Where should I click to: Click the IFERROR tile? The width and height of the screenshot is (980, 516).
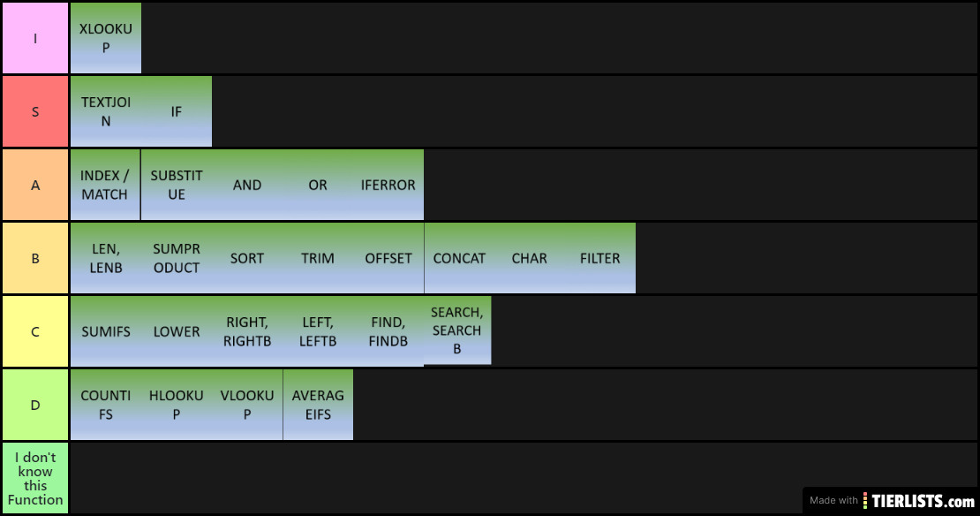pyautogui.click(x=388, y=186)
